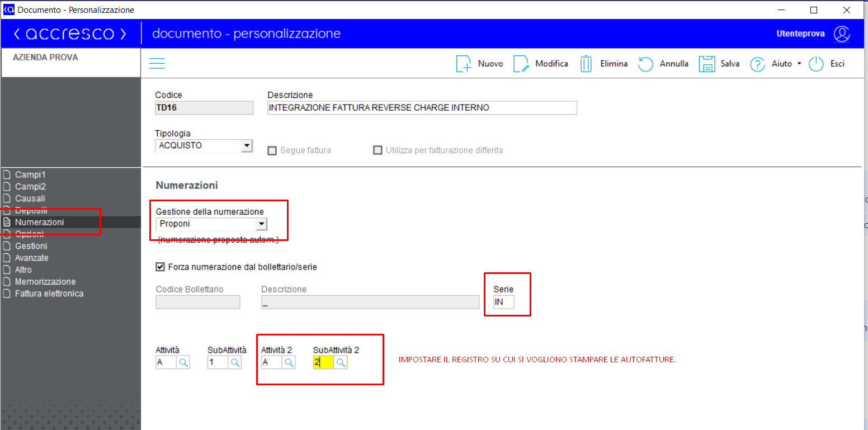Click the Salva button label
Image resolution: width=868 pixels, height=430 pixels.
click(730, 64)
